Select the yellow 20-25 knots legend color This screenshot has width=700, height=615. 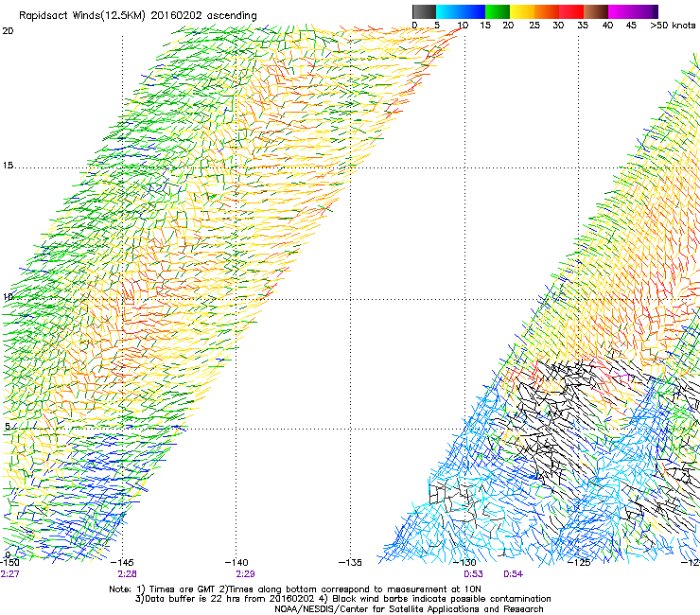click(522, 11)
